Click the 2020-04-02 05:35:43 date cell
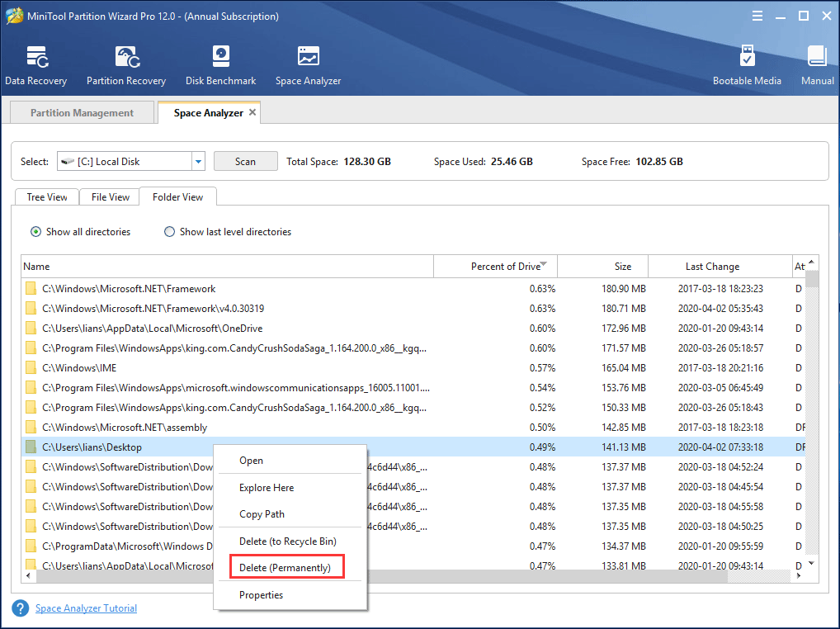The image size is (840, 629). click(720, 309)
